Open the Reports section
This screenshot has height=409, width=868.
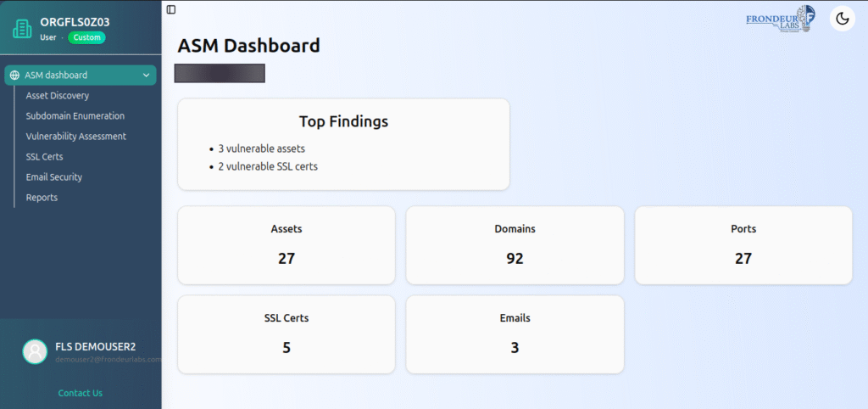[42, 198]
